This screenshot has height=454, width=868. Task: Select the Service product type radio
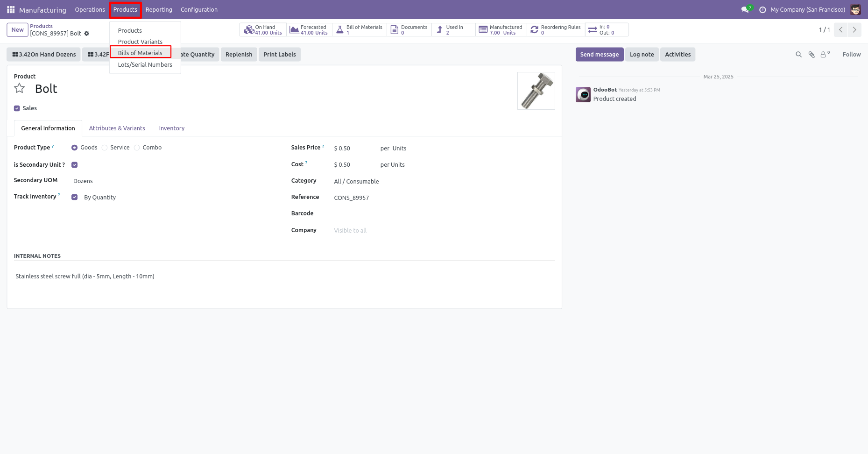pyautogui.click(x=105, y=148)
